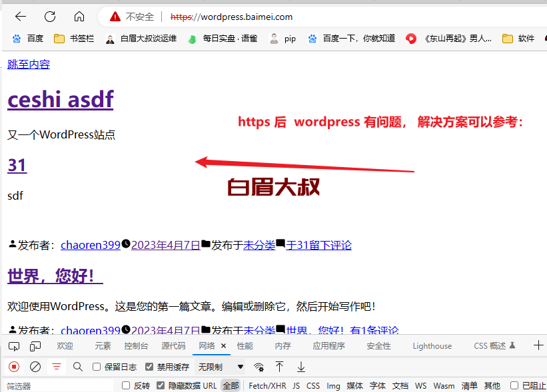Clear the network log
Image resolution: width=547 pixels, height=392 pixels.
click(x=35, y=367)
